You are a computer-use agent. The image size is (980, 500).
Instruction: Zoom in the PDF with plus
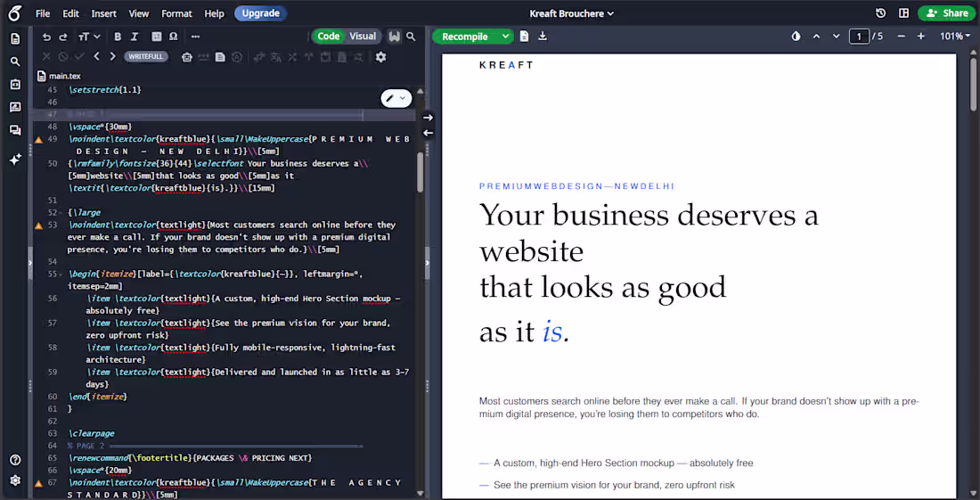click(x=920, y=37)
